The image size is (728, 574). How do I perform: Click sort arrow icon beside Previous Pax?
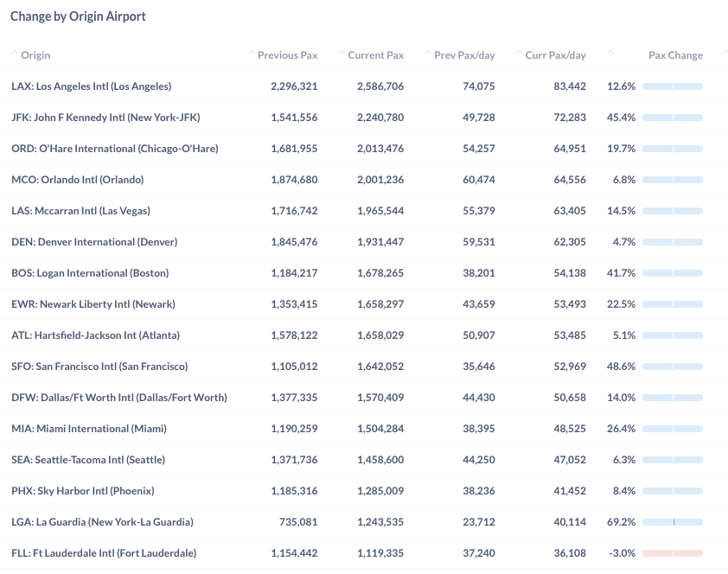click(x=252, y=53)
